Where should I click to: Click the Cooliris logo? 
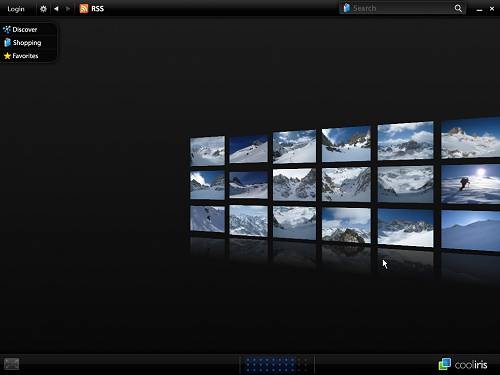[x=463, y=364]
